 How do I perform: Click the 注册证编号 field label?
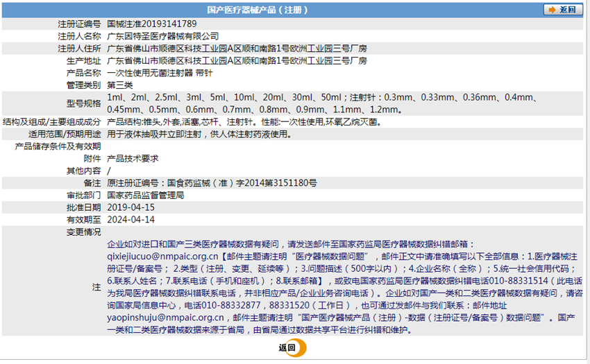point(79,24)
